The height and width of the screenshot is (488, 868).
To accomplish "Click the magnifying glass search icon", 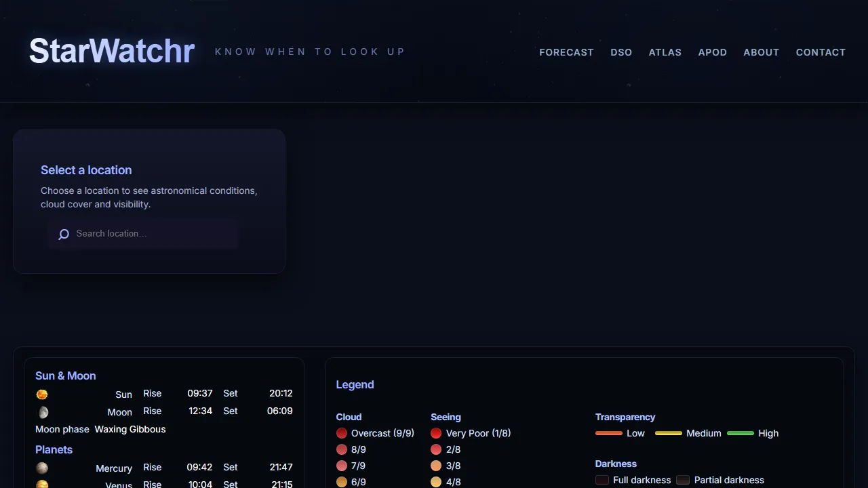I will pyautogui.click(x=63, y=234).
